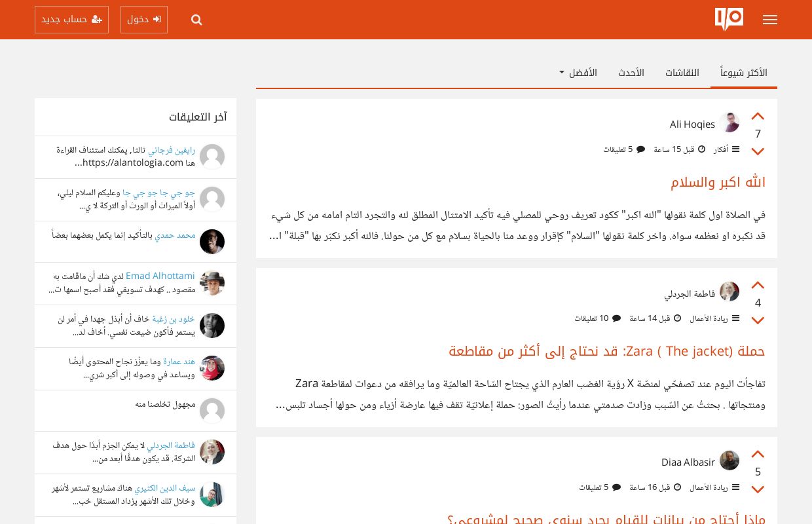Open the ريادة الأعمال category on Zara post

tap(709, 318)
